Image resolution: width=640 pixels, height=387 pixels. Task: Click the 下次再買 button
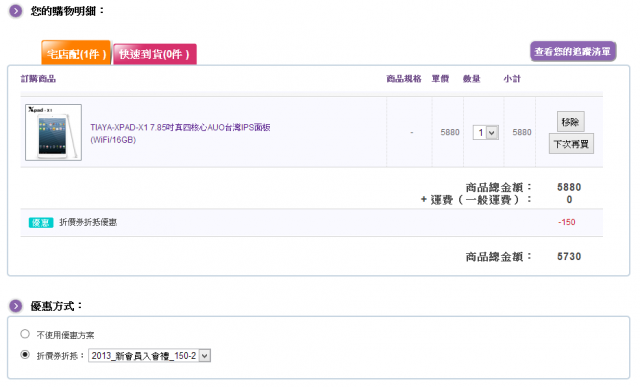coord(571,144)
